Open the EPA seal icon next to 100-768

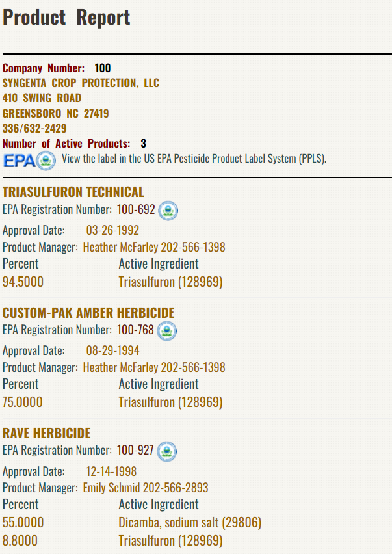(x=166, y=331)
